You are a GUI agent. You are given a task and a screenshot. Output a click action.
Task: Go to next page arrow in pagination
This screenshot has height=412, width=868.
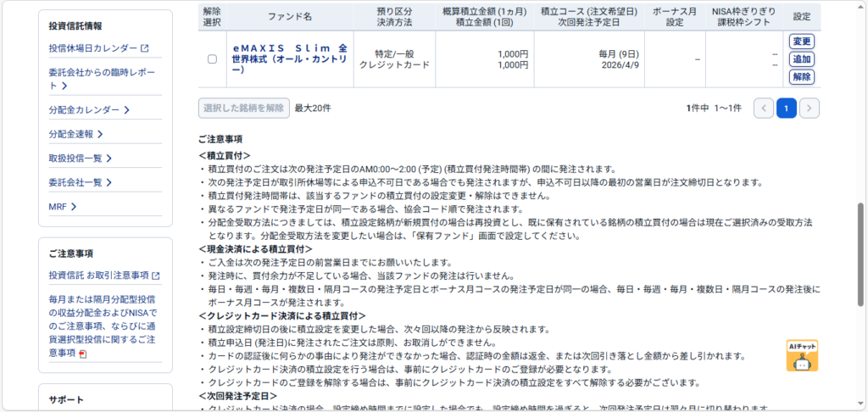[x=810, y=108]
